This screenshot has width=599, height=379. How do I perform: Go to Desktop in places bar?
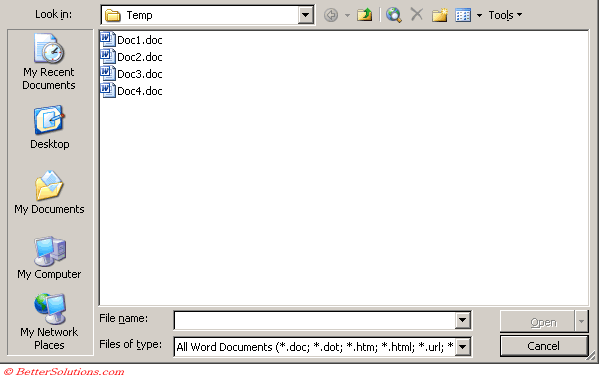(49, 128)
